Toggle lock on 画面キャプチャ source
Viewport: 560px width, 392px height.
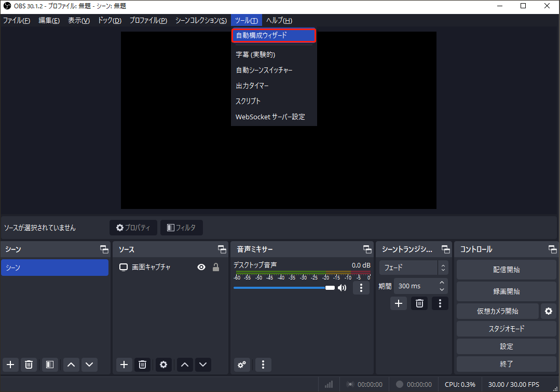(x=216, y=267)
